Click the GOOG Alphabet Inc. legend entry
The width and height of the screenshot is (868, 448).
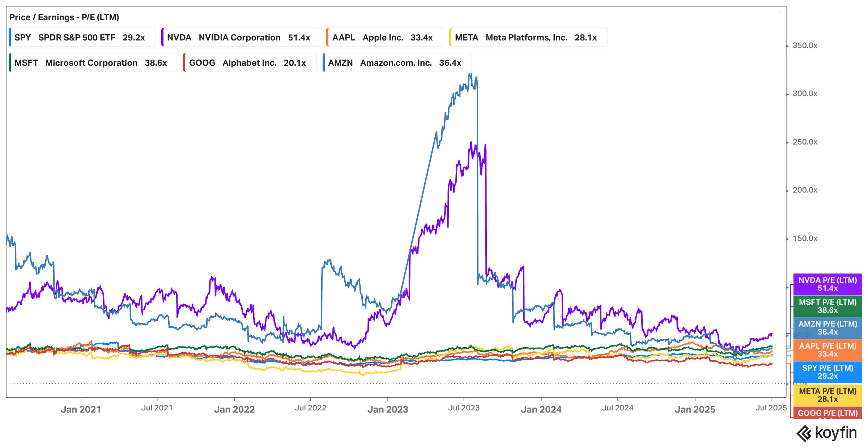click(250, 63)
